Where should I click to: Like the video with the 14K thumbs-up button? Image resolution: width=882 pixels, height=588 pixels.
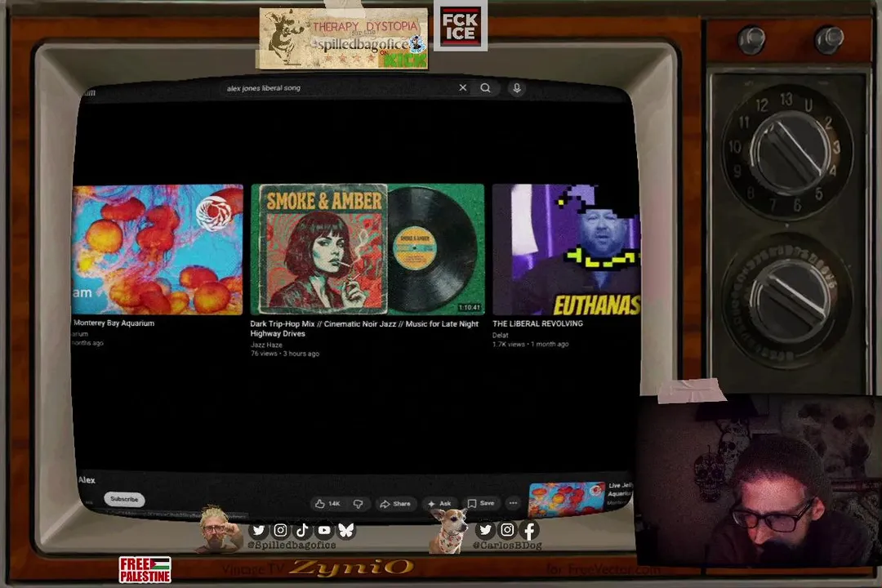point(327,504)
